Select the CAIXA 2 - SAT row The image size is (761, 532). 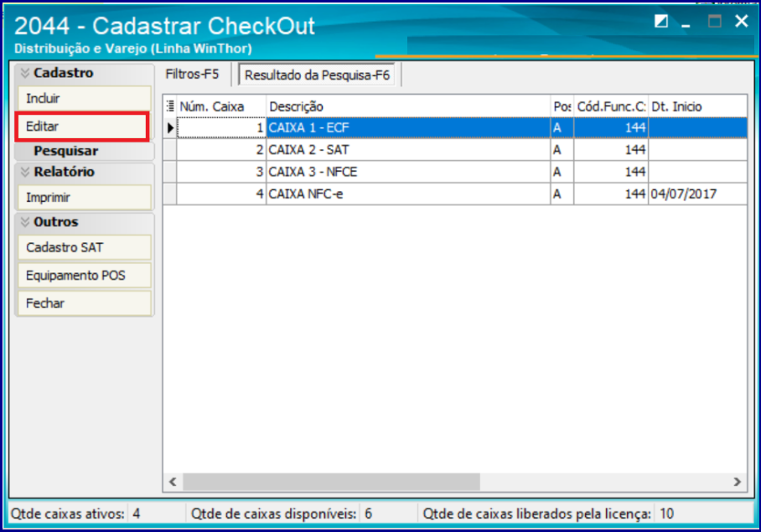point(407,150)
